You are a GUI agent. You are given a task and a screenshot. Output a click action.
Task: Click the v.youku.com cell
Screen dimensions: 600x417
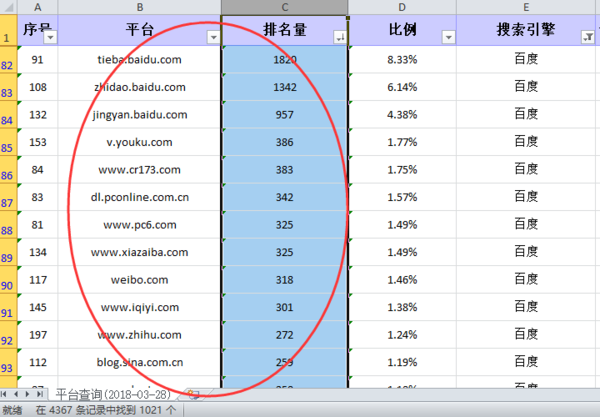click(x=140, y=142)
